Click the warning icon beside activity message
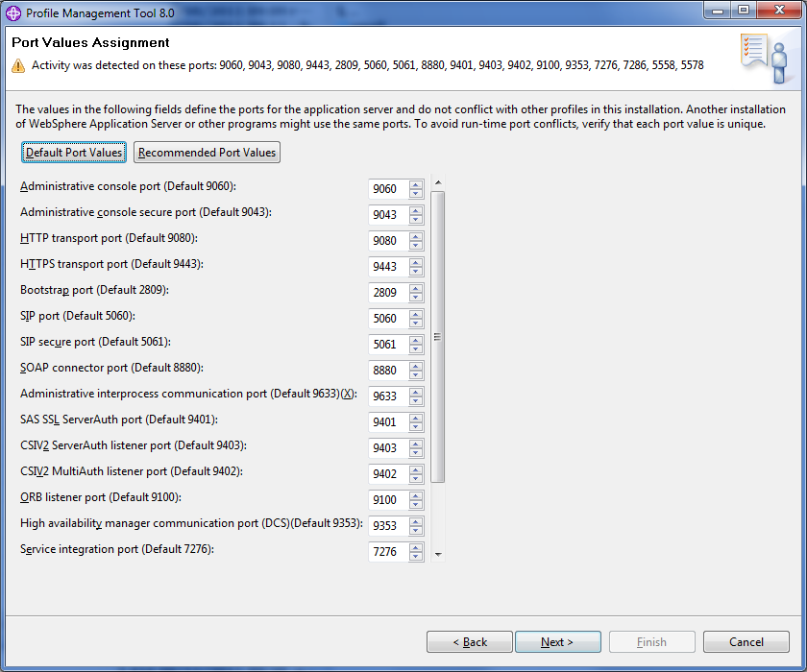 (18, 66)
